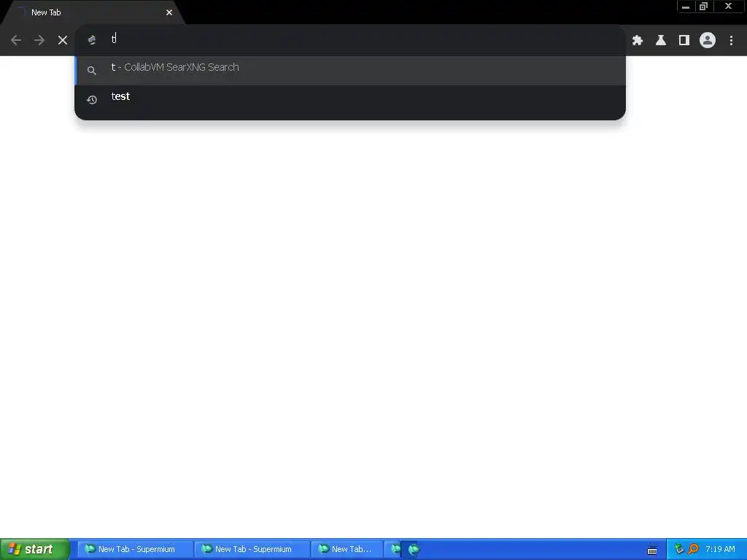Select the New Tab browser tab
Screen dimensions: 747x560
pos(93,12)
